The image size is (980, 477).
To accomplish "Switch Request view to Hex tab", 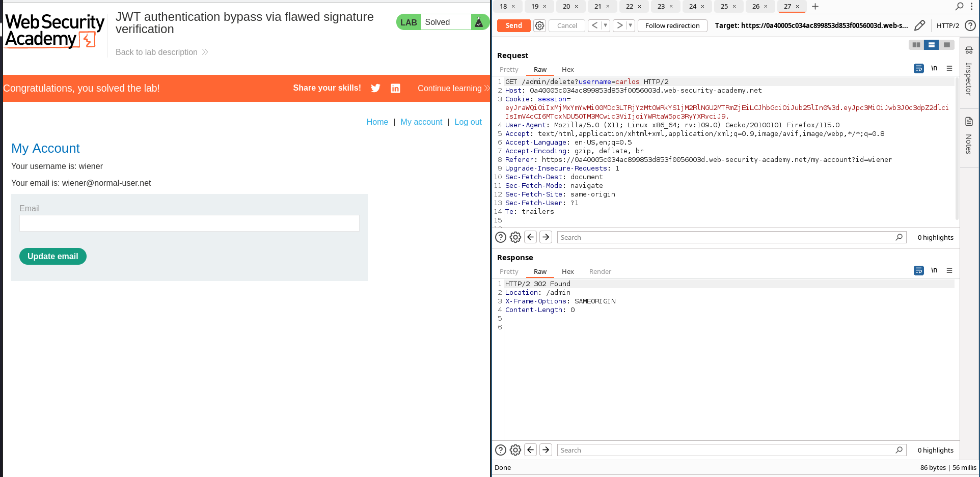I will 567,69.
